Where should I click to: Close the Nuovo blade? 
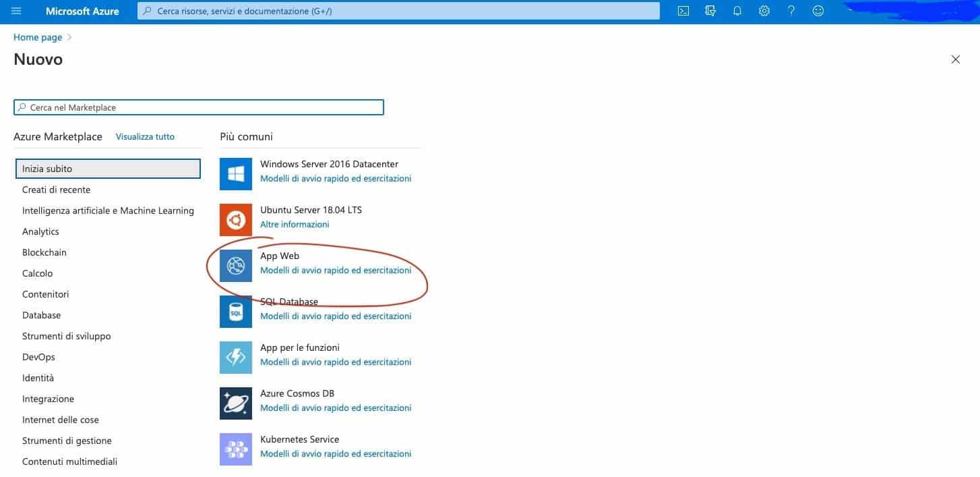[x=955, y=59]
